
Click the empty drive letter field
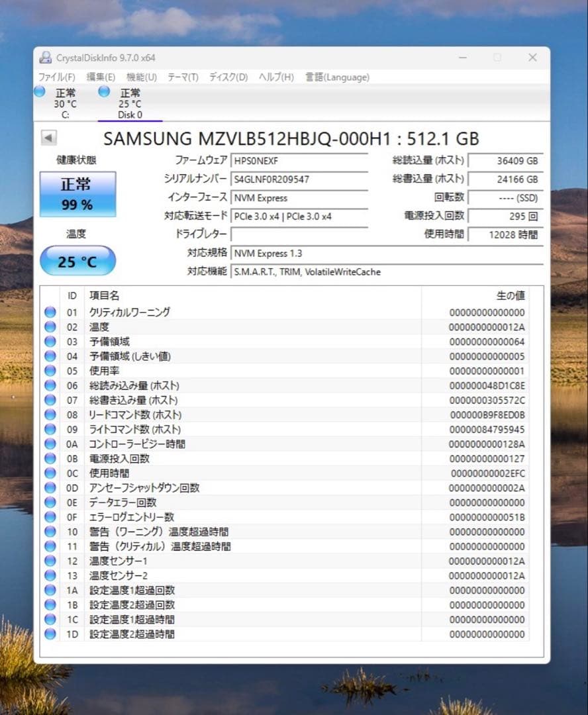(299, 234)
